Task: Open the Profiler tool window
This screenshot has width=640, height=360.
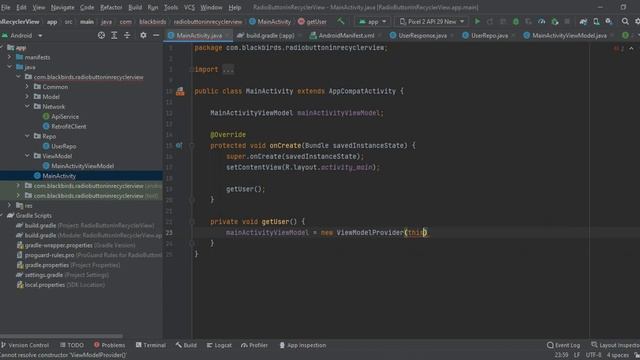Action: click(x=254, y=345)
